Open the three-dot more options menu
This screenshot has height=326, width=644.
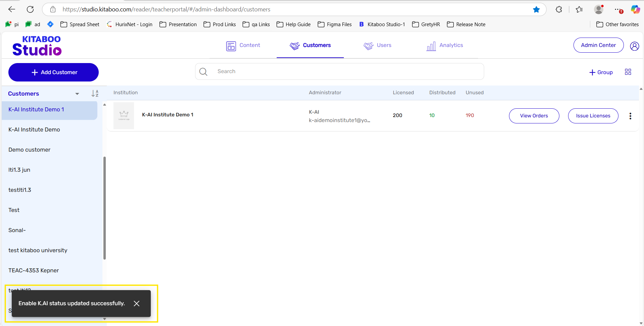coord(630,116)
